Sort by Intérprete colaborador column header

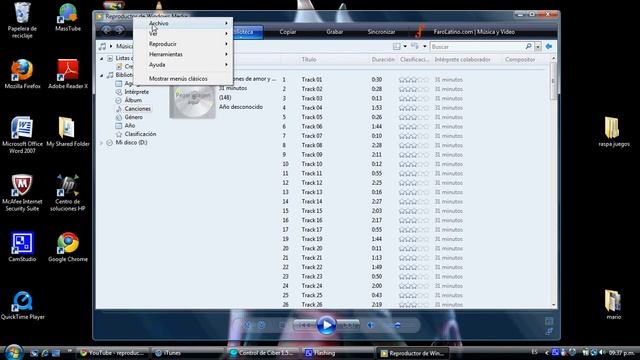pos(462,60)
